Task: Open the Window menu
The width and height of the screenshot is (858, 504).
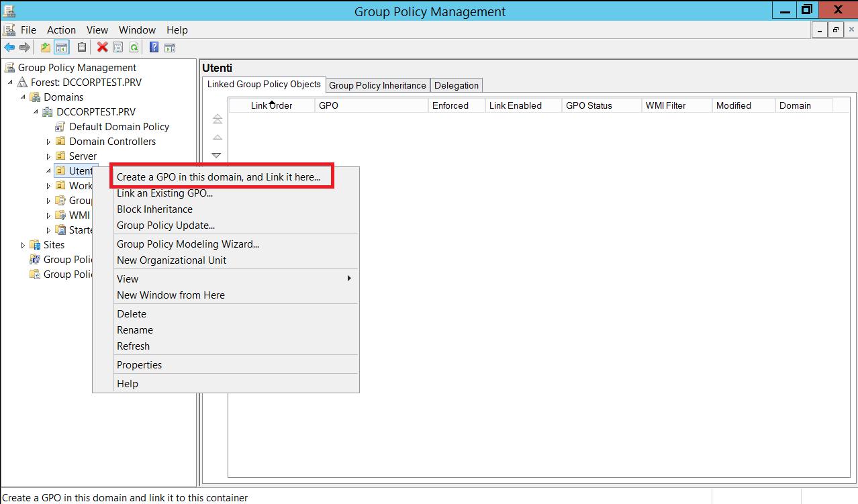Action: pyautogui.click(x=137, y=30)
